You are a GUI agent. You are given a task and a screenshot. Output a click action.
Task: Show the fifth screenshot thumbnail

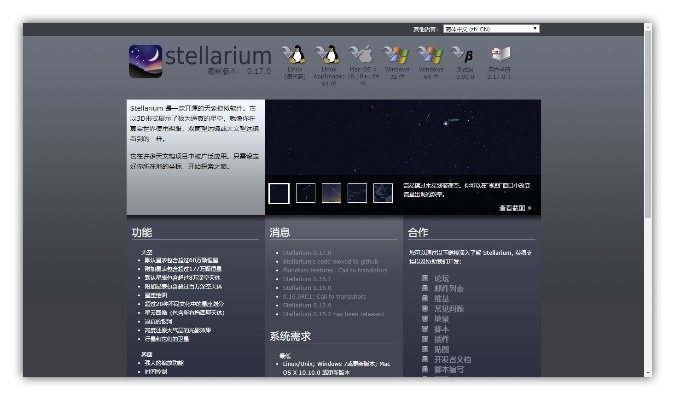[x=383, y=193]
